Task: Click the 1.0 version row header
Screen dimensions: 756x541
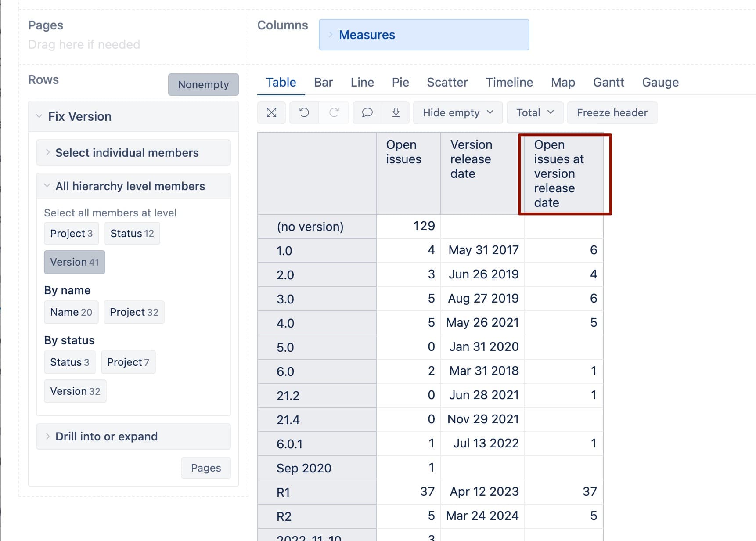Action: [317, 251]
